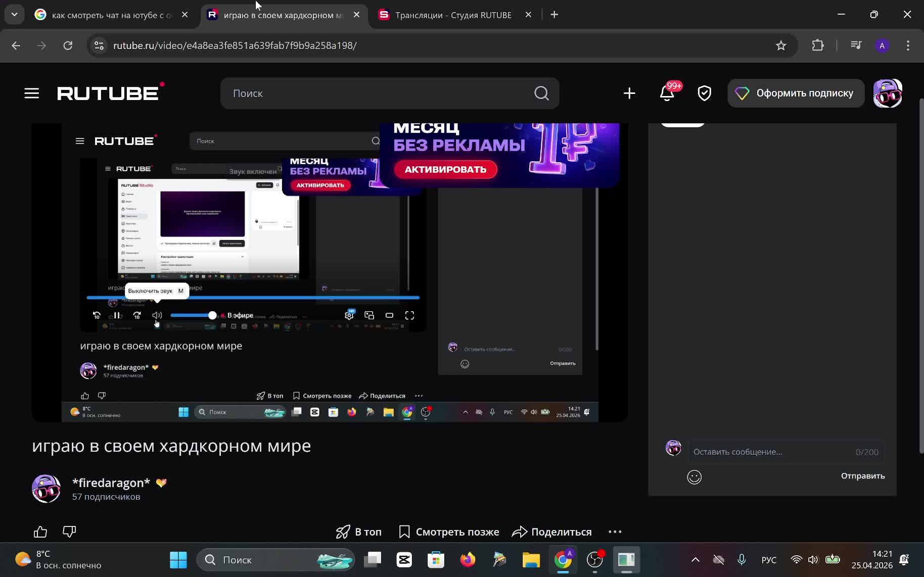The width and height of the screenshot is (924, 577).
Task: View site information for rutube.ru
Action: tap(99, 45)
